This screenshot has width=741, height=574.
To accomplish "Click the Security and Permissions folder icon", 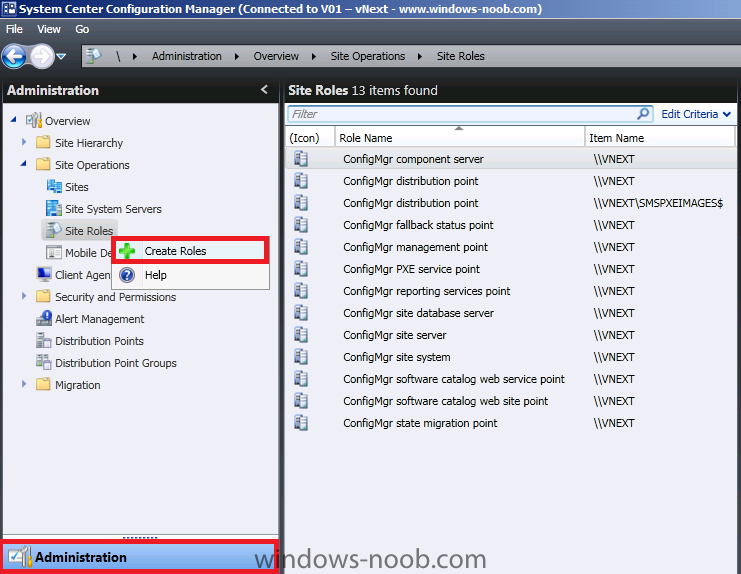I will click(x=43, y=296).
